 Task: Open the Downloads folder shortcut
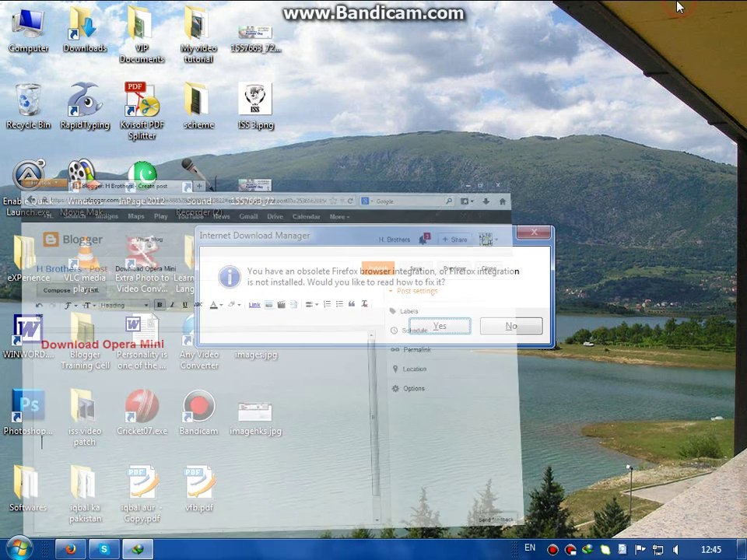(84, 30)
